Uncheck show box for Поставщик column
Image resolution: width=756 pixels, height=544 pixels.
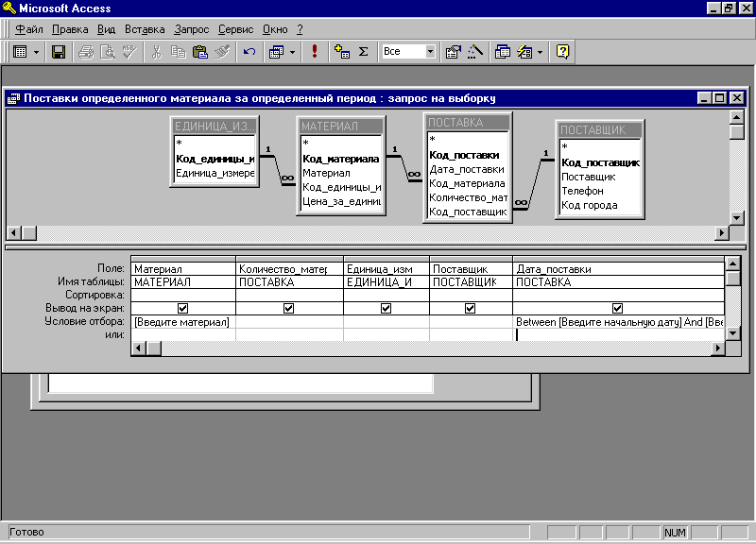pos(470,308)
